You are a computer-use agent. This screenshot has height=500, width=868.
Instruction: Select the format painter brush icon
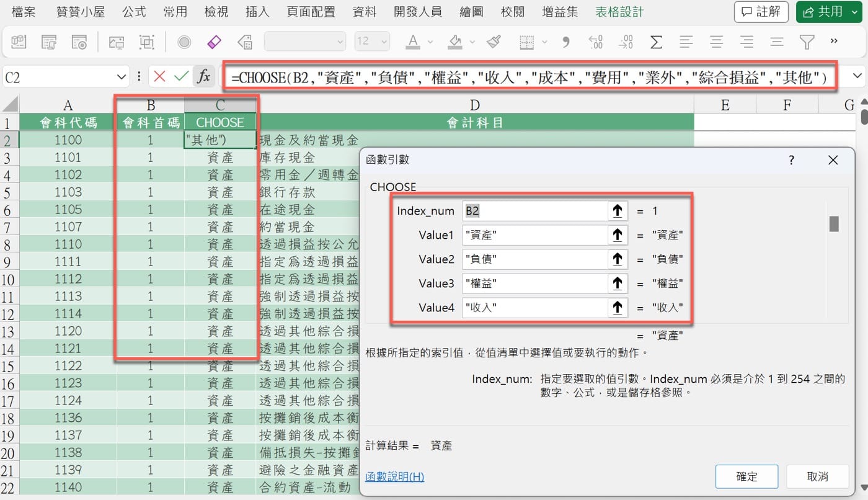point(494,42)
